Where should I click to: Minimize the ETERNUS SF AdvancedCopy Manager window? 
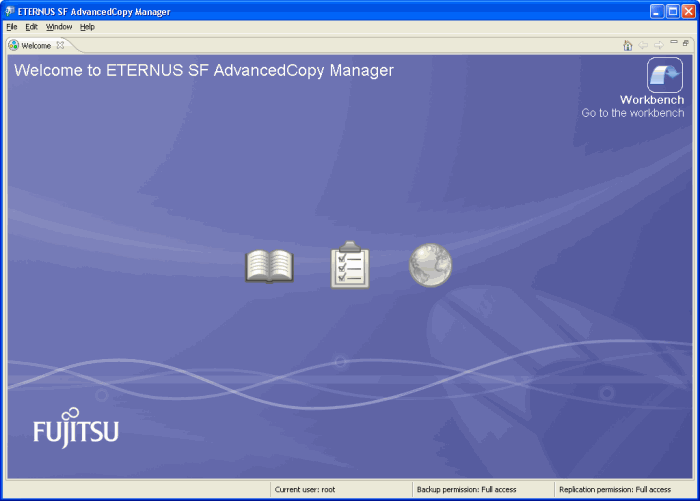click(x=657, y=11)
